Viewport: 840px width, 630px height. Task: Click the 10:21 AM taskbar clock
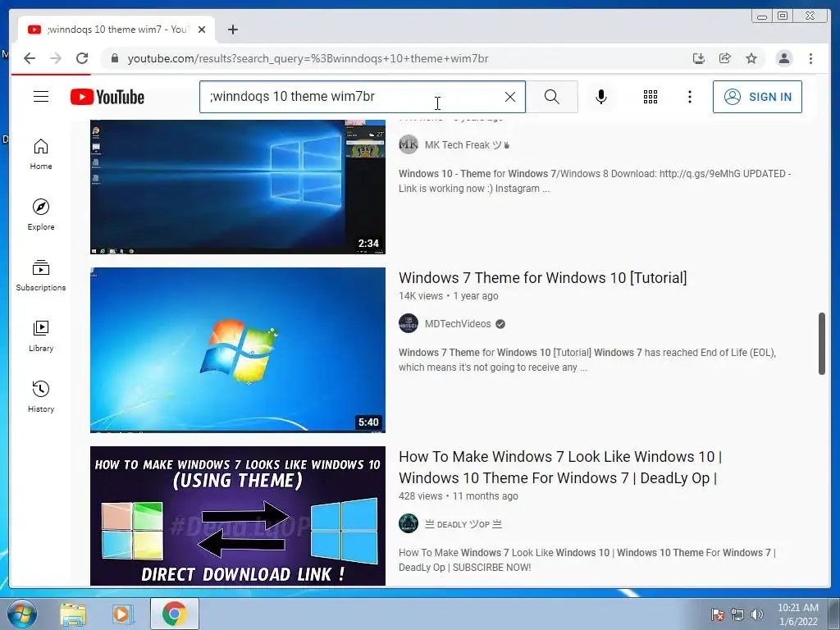click(x=797, y=614)
